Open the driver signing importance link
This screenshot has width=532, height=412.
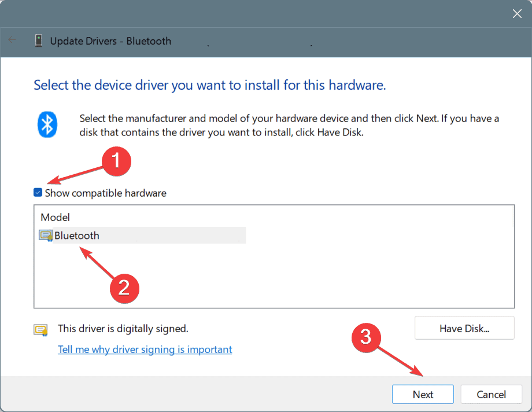point(145,350)
